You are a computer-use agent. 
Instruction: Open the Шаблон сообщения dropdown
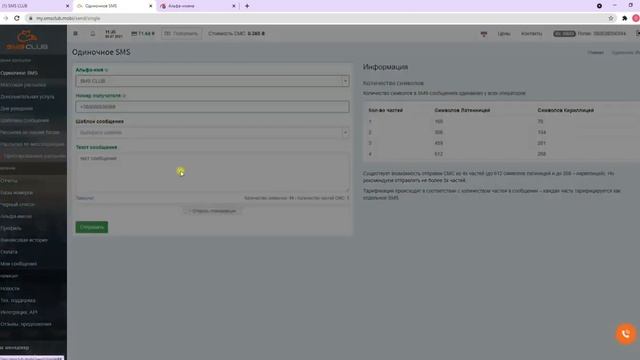point(212,133)
